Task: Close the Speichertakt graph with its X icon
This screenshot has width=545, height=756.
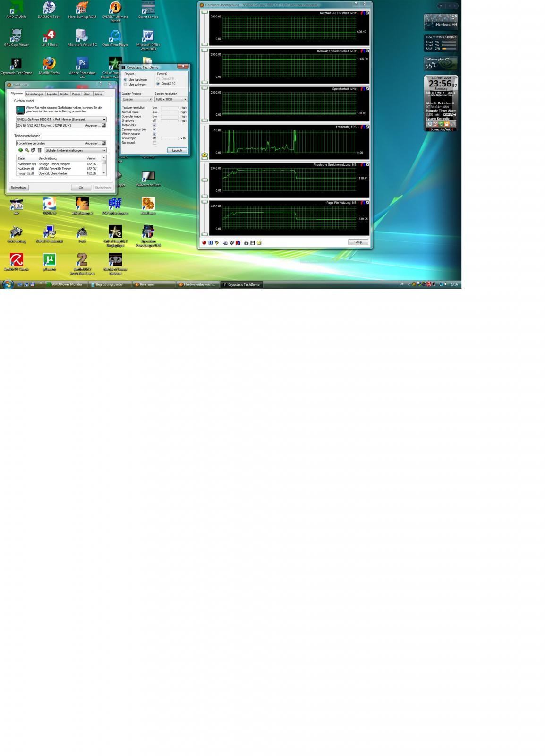Action: coord(367,89)
